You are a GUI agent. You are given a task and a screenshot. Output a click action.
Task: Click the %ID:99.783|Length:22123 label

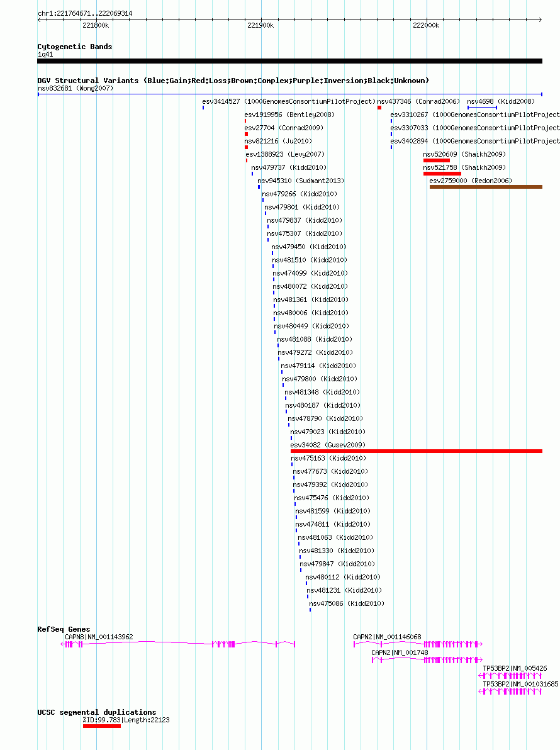tap(126, 720)
